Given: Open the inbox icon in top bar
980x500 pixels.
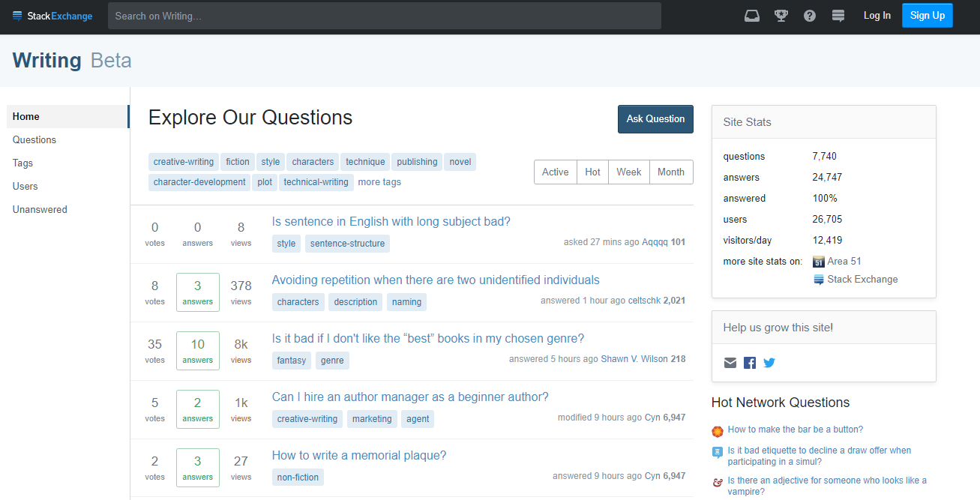Looking at the screenshot, I should pyautogui.click(x=752, y=16).
